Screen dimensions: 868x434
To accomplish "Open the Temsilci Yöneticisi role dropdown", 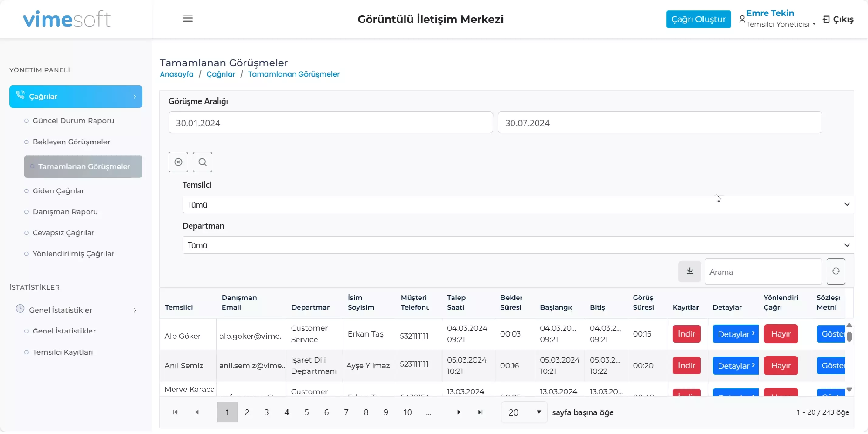I will click(x=781, y=24).
